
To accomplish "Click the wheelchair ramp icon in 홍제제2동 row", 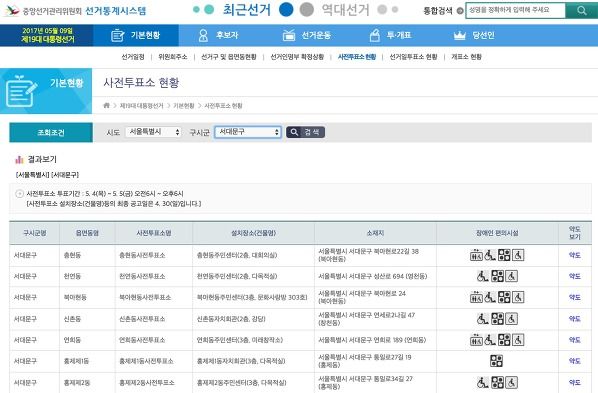I will [483, 382].
